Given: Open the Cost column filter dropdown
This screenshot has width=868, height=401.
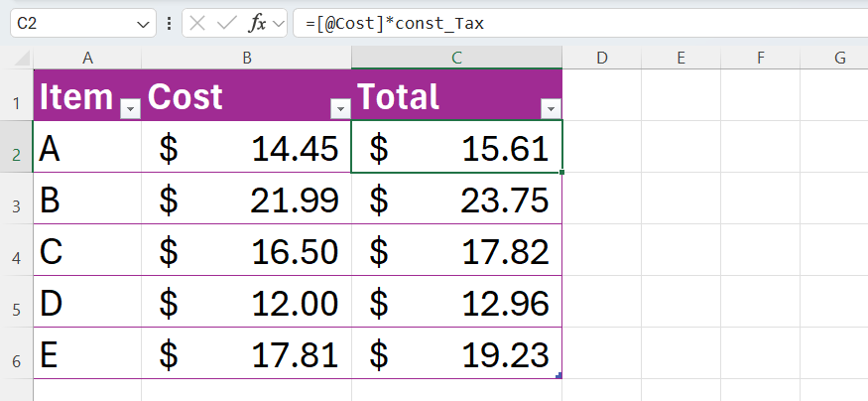Looking at the screenshot, I should click(340, 109).
